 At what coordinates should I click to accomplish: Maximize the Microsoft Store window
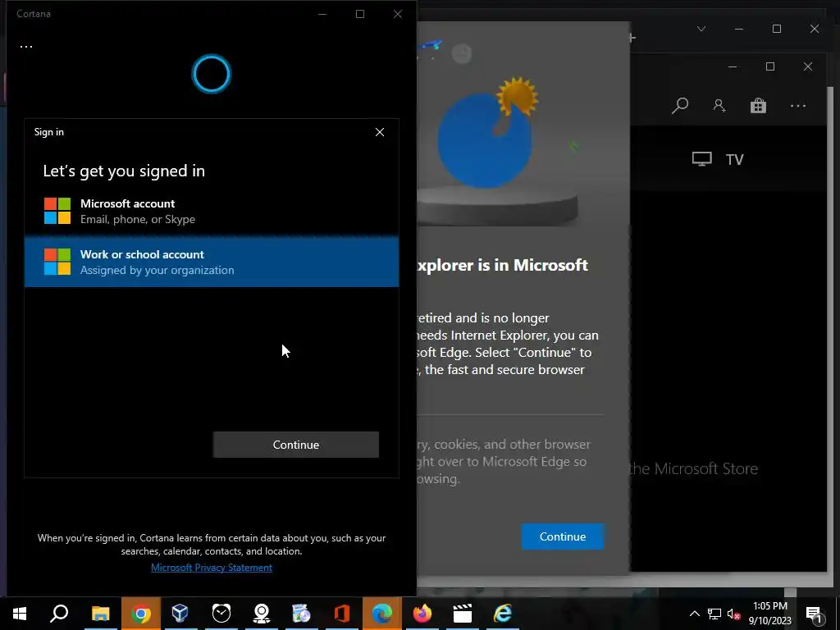(770, 66)
